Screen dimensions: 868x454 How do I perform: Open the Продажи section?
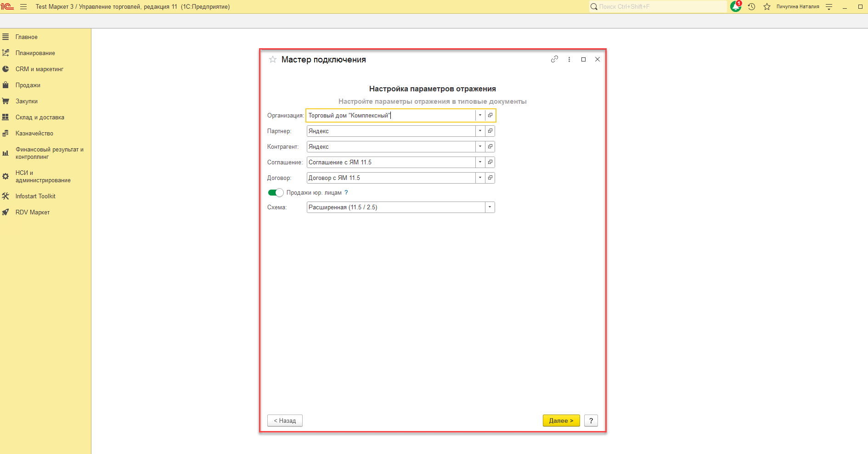[28, 85]
